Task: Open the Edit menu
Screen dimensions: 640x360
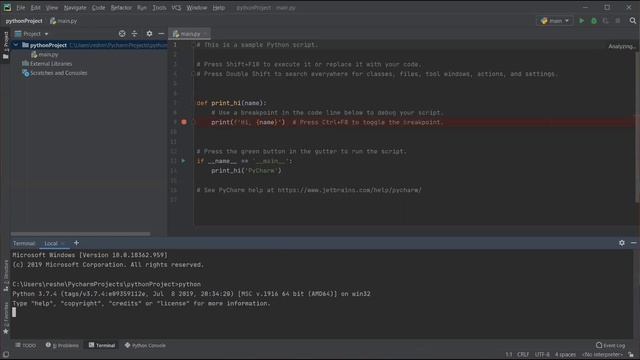Action: [36, 8]
